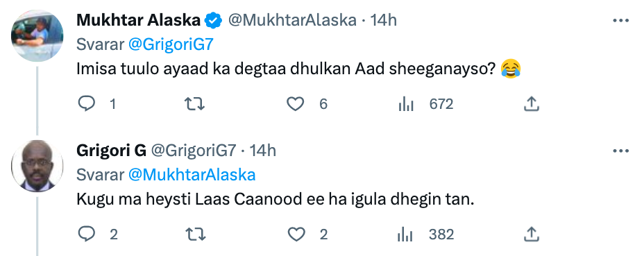Share Grigori G's tweet
644x256 pixels.
[x=531, y=234]
